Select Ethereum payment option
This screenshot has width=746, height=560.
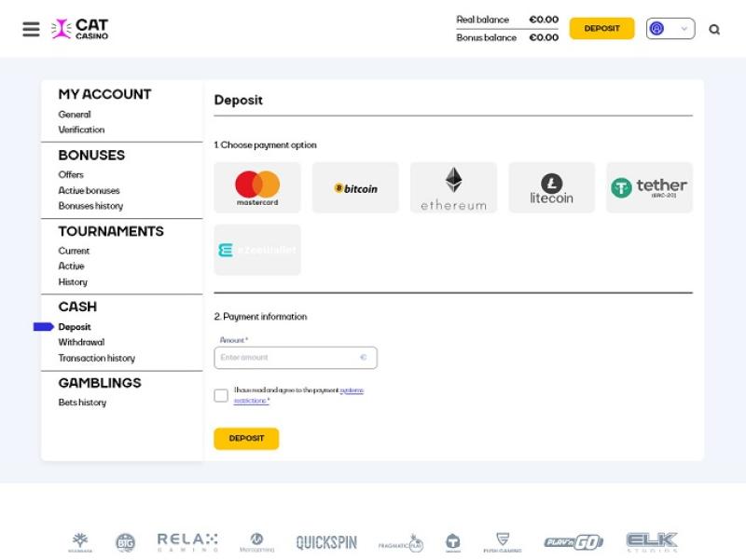(453, 187)
